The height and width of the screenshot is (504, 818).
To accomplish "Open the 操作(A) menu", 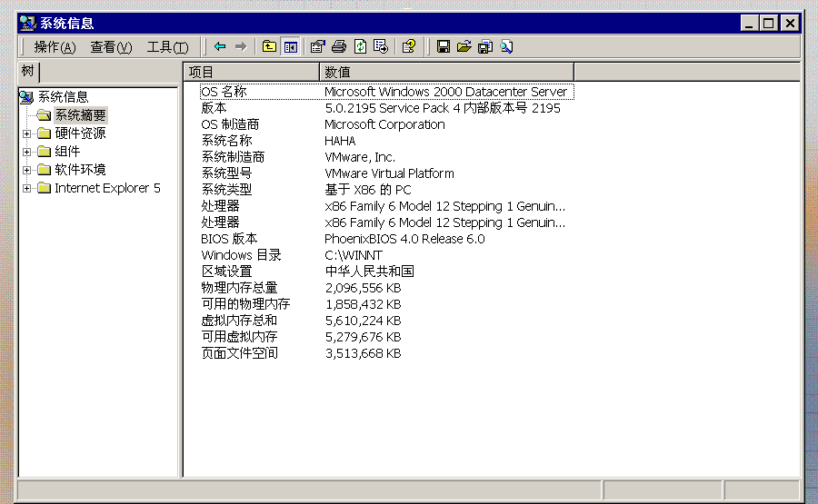I will point(55,47).
